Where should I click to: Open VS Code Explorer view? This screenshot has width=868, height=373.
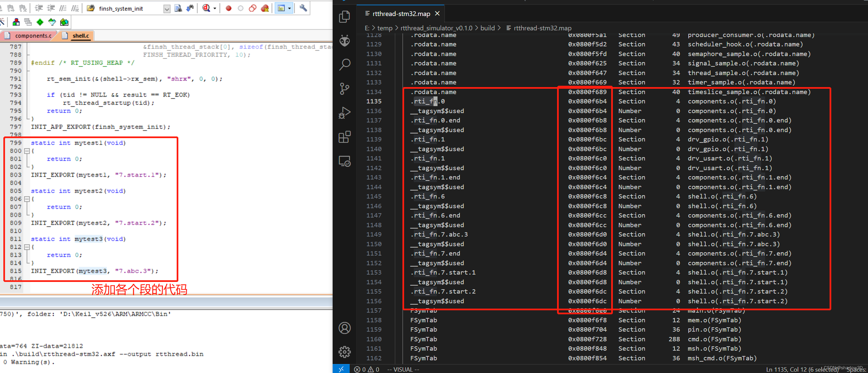pos(344,16)
